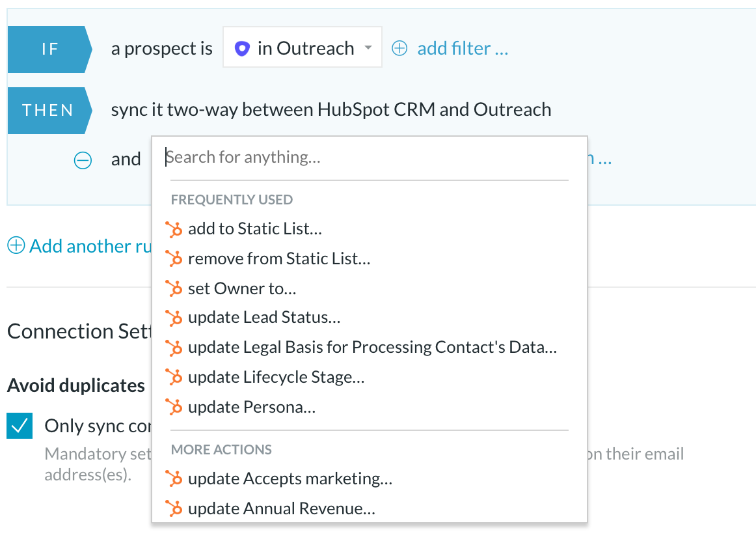
Task: Select update Accepts marketing action
Action: 290,478
